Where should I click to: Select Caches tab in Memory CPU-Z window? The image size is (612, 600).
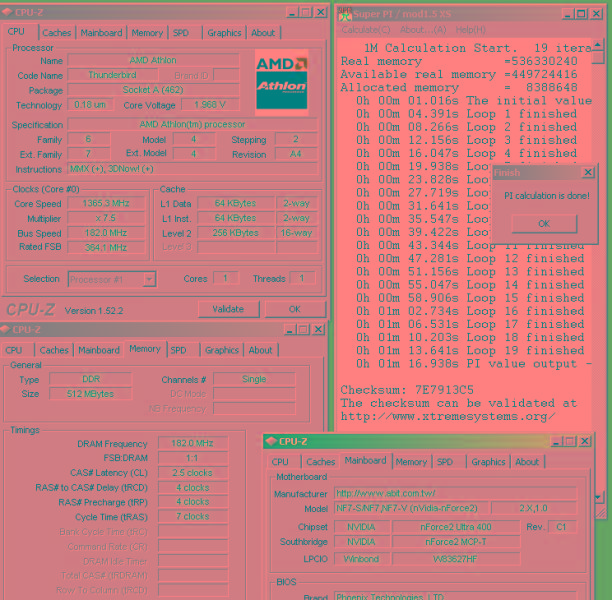coord(54,350)
